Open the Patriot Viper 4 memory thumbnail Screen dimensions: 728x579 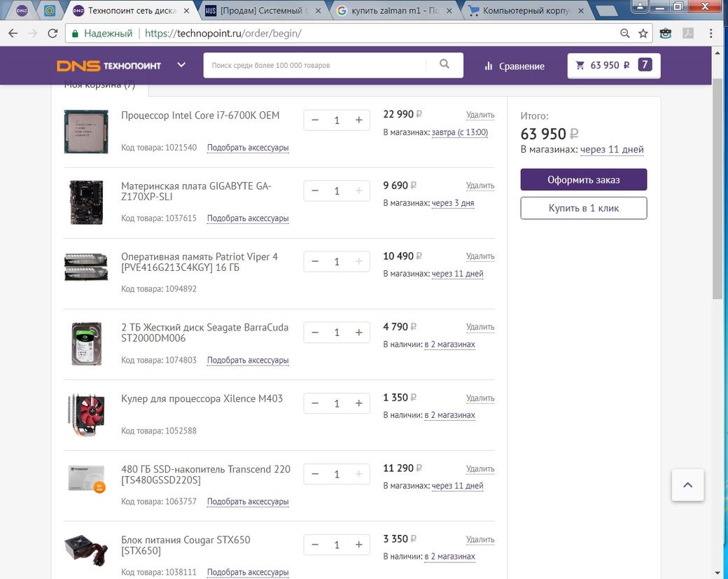[x=86, y=267]
